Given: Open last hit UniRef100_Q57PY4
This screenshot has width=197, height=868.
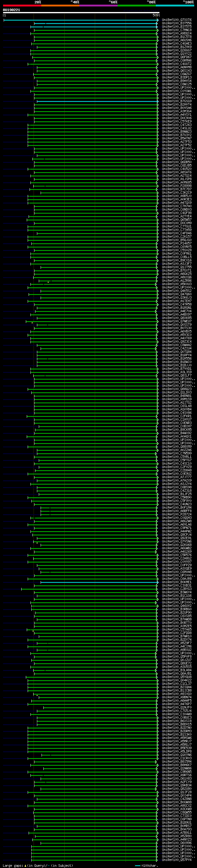Looking at the screenshot, I should (x=177, y=860).
